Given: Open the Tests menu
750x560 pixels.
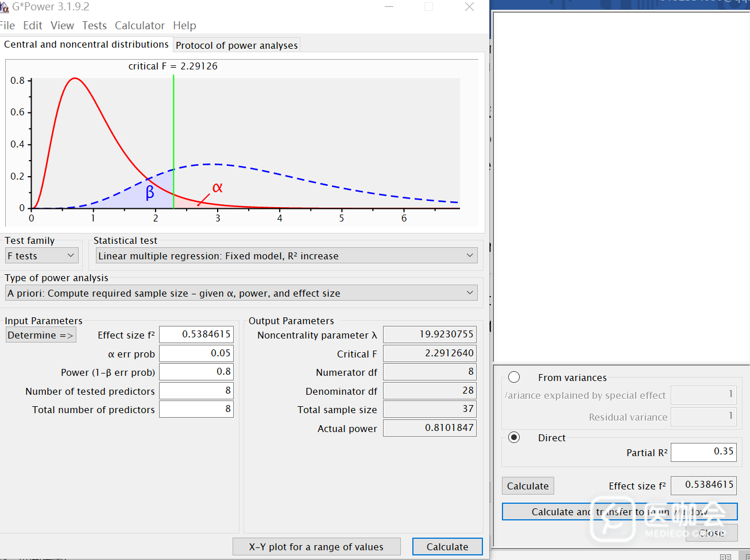Looking at the screenshot, I should pyautogui.click(x=94, y=25).
